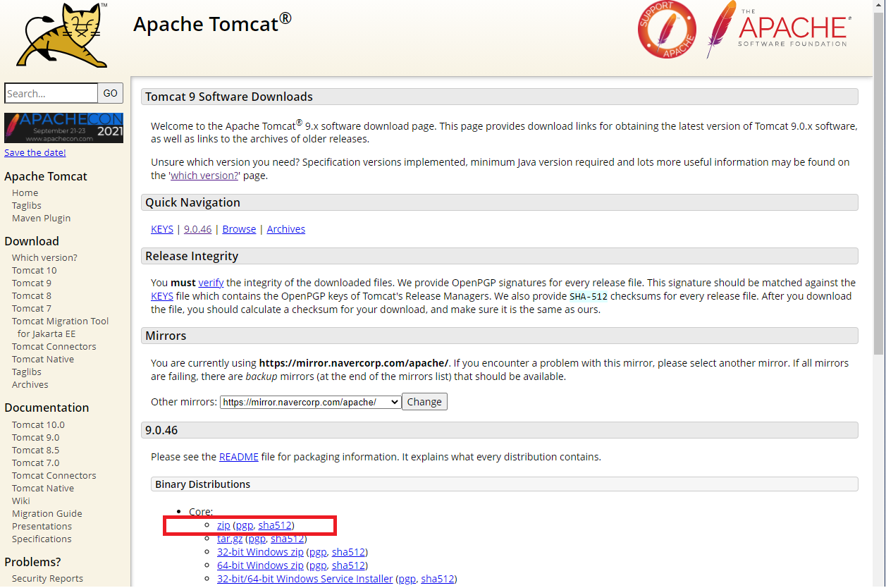Select Tomcat 7 in Download section
This screenshot has width=886, height=588.
point(32,308)
